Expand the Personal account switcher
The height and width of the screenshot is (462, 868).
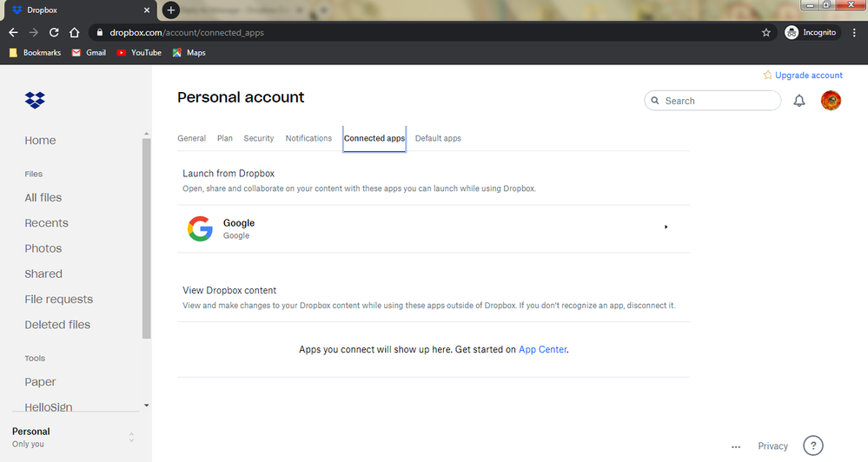pos(131,437)
